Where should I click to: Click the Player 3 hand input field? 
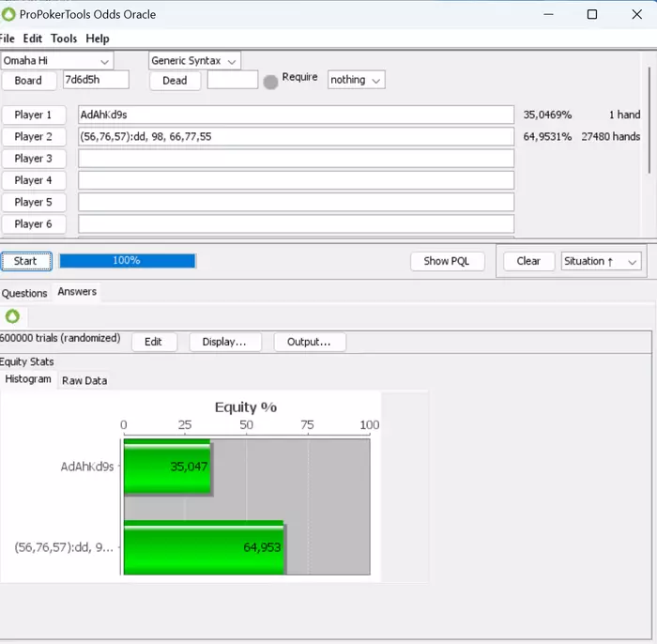(296, 159)
